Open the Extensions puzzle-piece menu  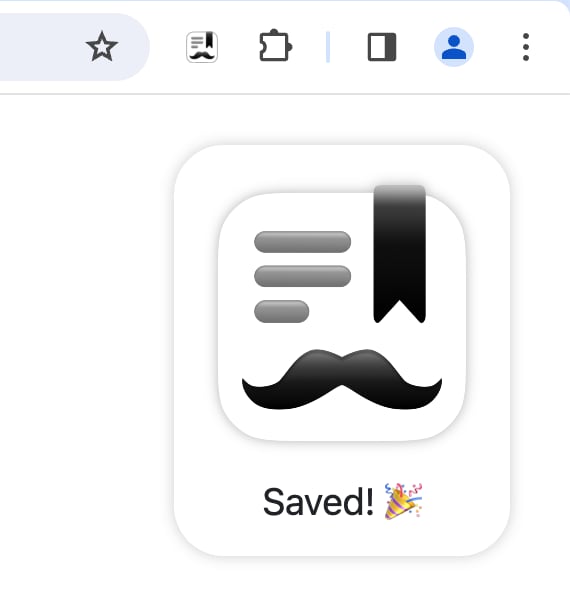click(275, 46)
